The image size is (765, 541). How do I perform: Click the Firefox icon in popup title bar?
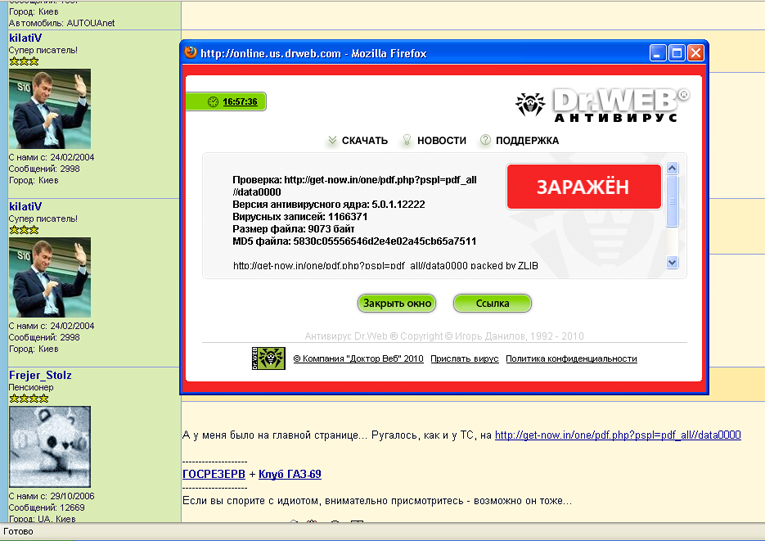[x=190, y=53]
